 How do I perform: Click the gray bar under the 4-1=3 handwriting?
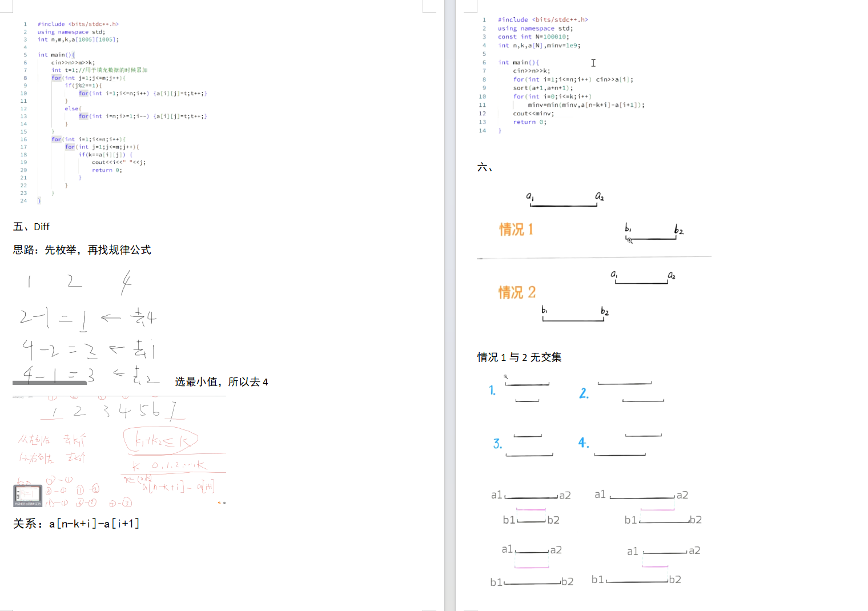50,383
